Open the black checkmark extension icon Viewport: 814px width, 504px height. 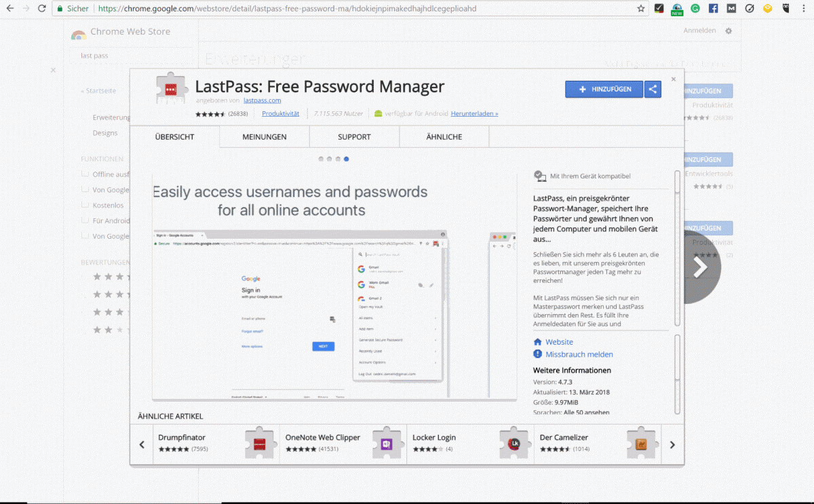[659, 9]
